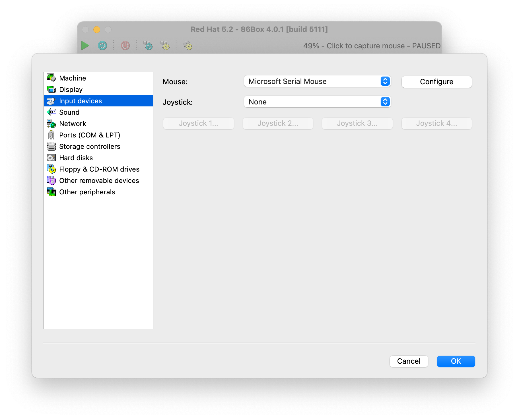Open Floppy & CD-ROM drives icon

[x=51, y=169]
